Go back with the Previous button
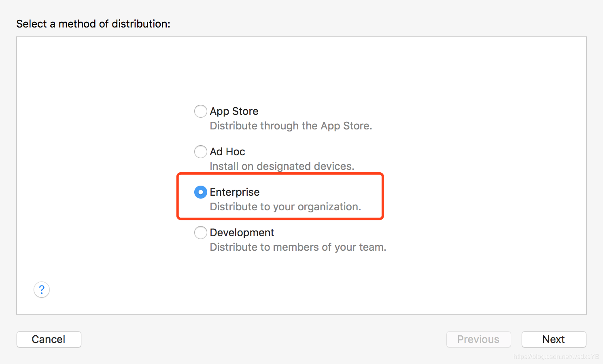The width and height of the screenshot is (603, 364). coord(478,339)
